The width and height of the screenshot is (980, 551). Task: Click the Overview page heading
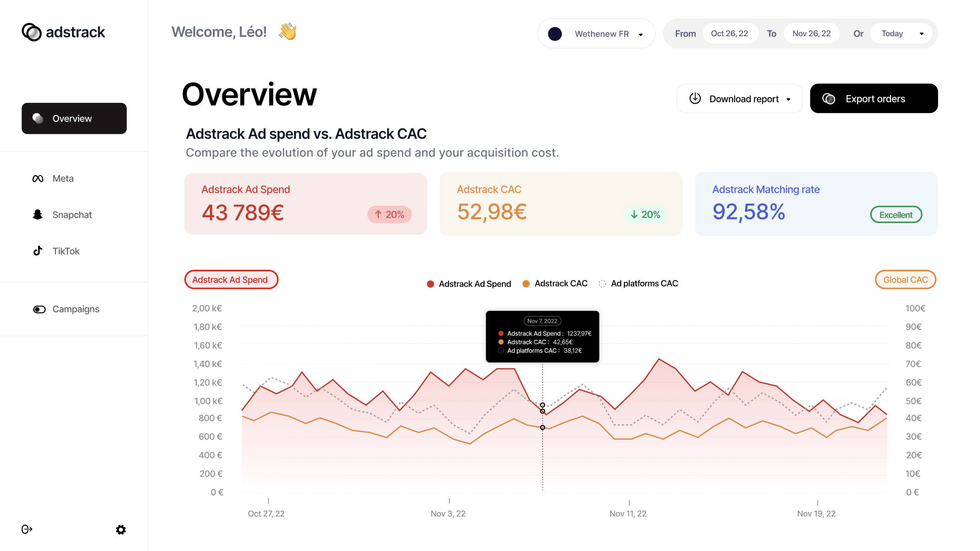(x=250, y=95)
